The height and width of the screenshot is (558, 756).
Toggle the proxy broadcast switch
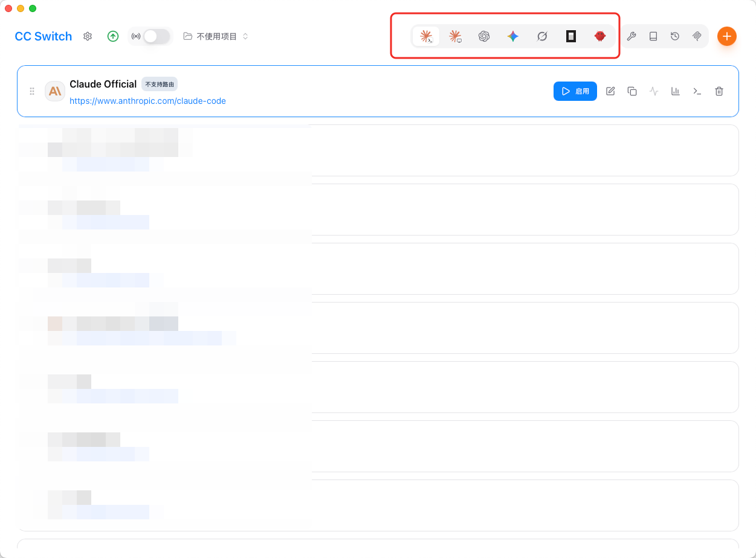point(157,36)
